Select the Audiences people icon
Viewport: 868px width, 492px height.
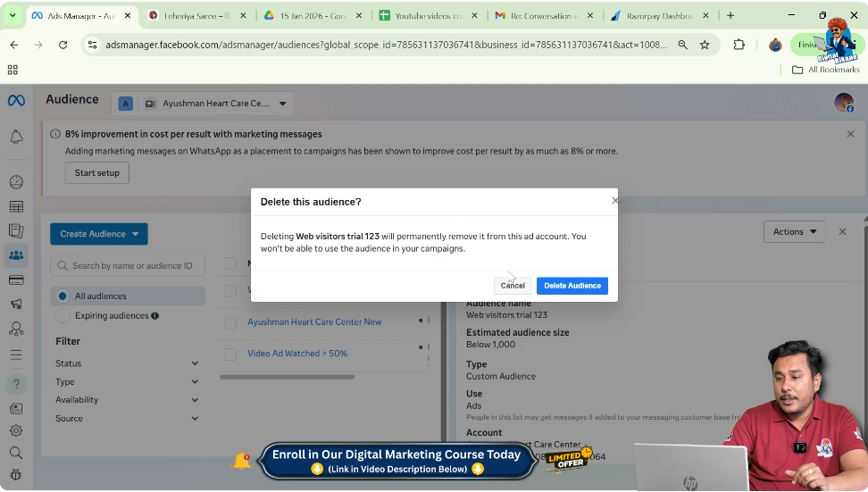17,255
